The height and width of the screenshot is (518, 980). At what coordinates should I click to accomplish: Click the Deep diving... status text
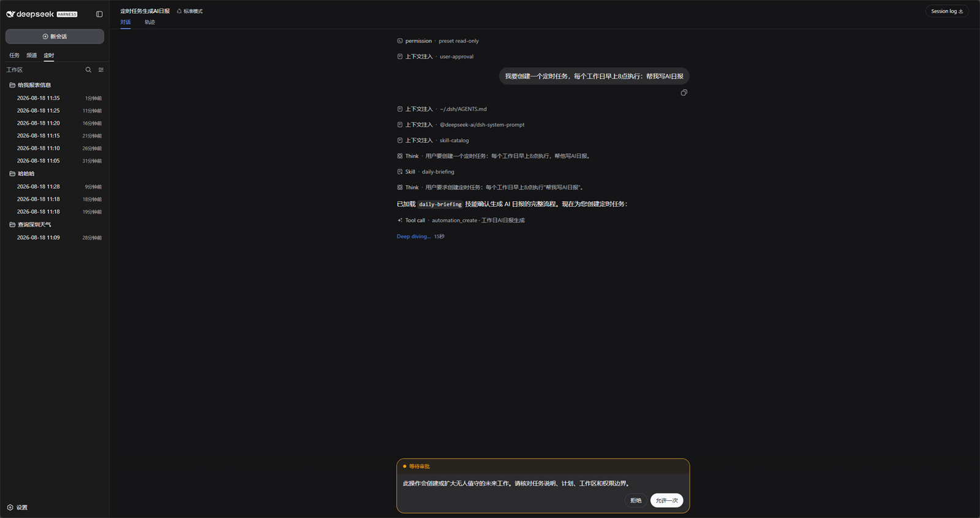pyautogui.click(x=413, y=237)
